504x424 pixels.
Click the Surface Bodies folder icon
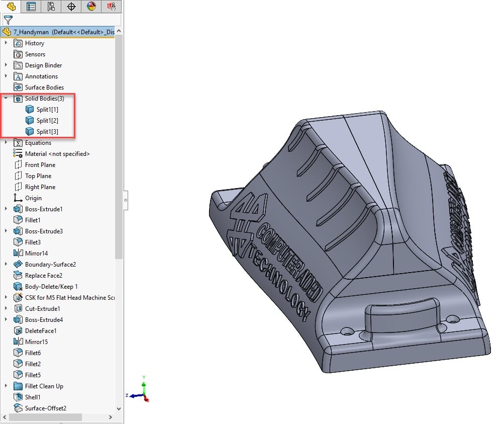click(x=18, y=87)
